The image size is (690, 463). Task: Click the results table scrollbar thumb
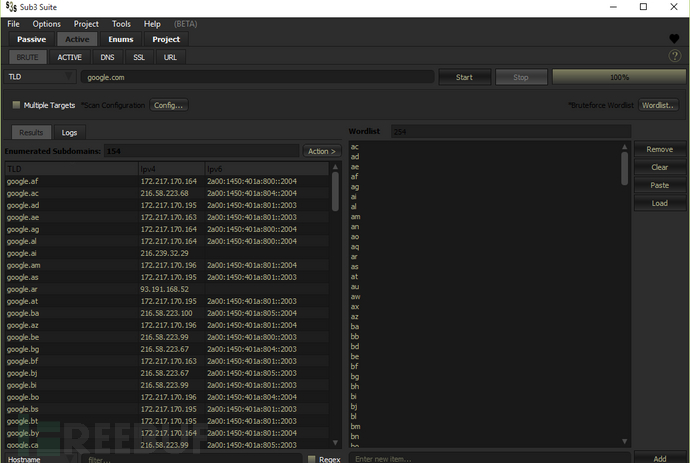[335, 191]
